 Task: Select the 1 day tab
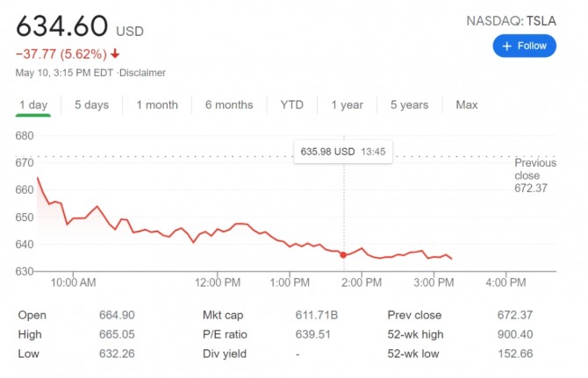click(32, 105)
